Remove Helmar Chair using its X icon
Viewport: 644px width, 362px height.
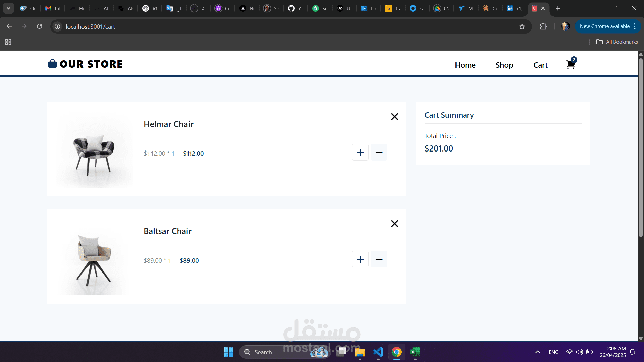pyautogui.click(x=394, y=117)
